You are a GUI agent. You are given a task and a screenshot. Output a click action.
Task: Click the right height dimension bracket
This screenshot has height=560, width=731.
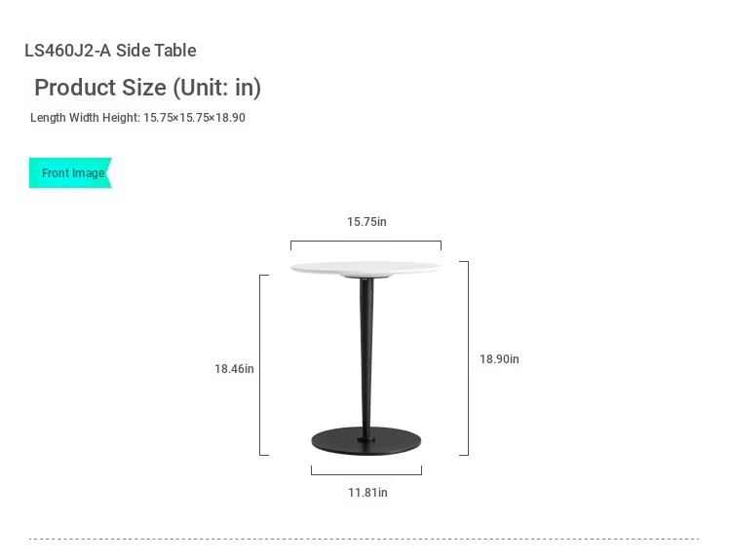464,357
